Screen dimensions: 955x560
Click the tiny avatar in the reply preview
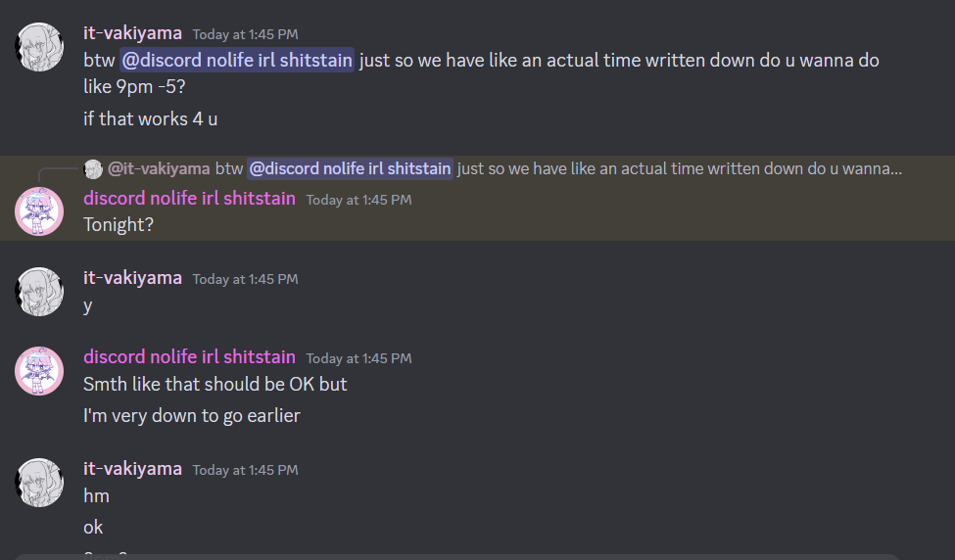(93, 168)
